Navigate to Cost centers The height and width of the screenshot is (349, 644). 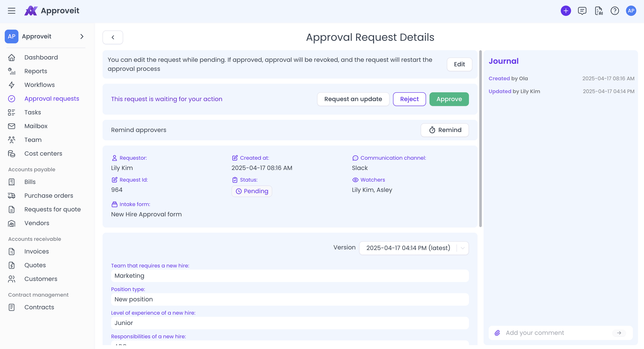click(x=43, y=154)
